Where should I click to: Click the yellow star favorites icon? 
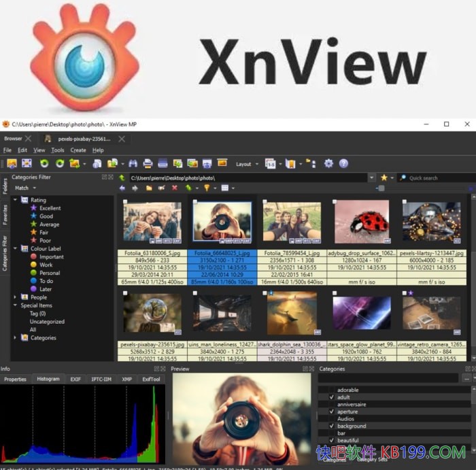[x=384, y=178]
